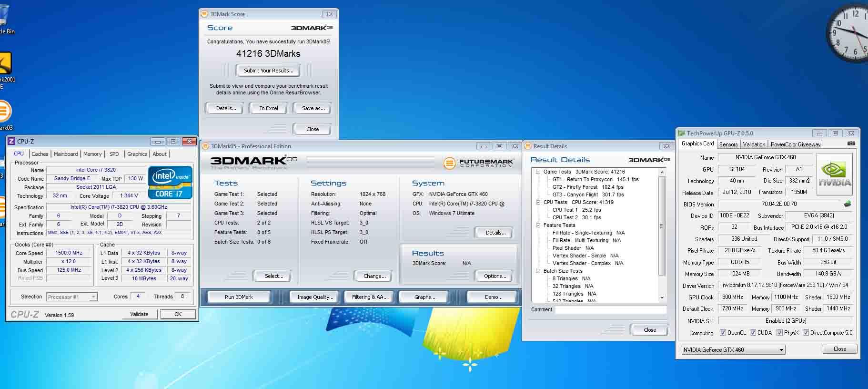This screenshot has height=389, width=868.
Task: Click the 3DMark05 Professional Edition title icon
Action: 205,146
